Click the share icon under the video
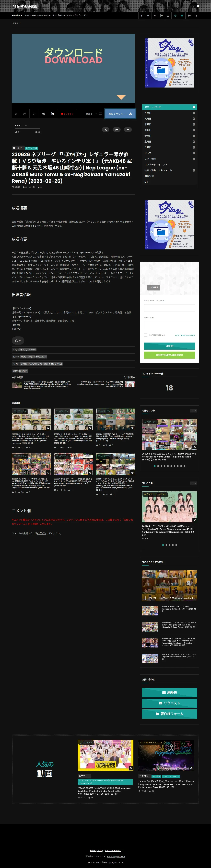 click(x=43, y=114)
